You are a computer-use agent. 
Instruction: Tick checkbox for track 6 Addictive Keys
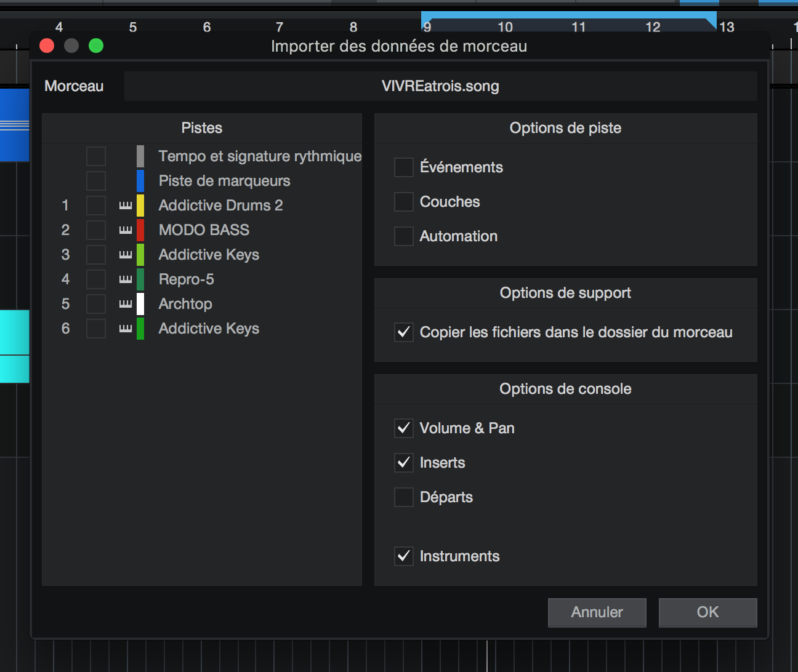tap(96, 329)
